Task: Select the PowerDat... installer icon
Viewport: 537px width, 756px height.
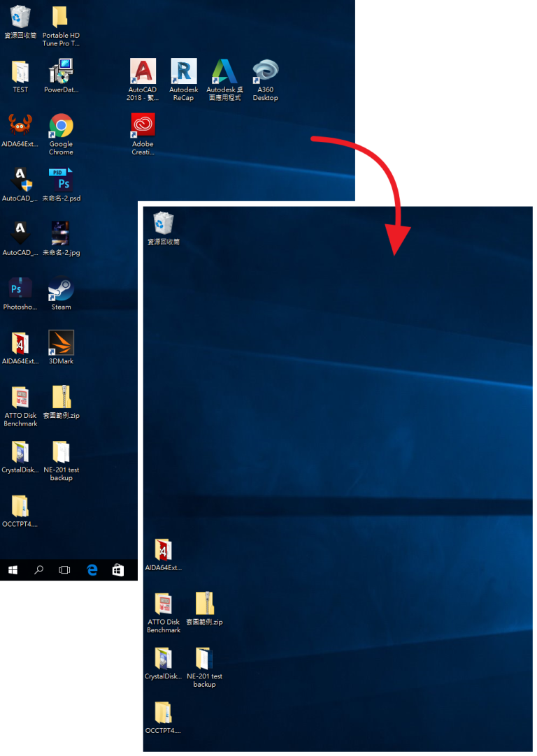Action: click(61, 72)
